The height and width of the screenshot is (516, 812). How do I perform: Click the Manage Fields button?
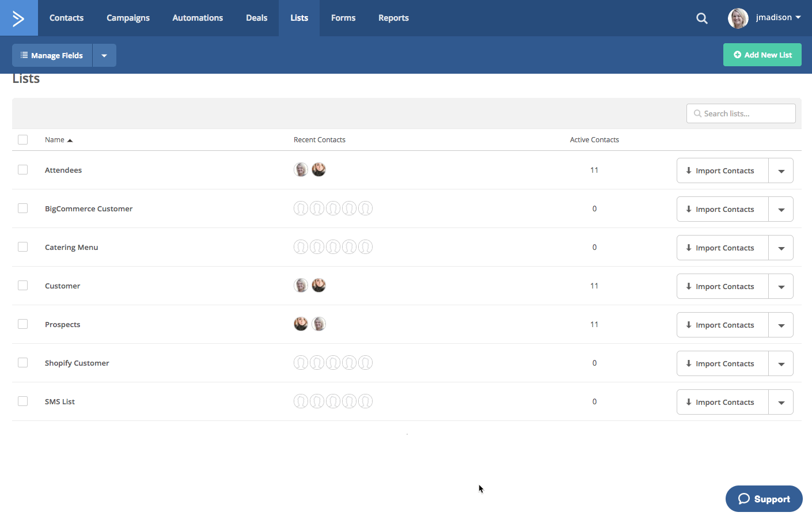52,55
